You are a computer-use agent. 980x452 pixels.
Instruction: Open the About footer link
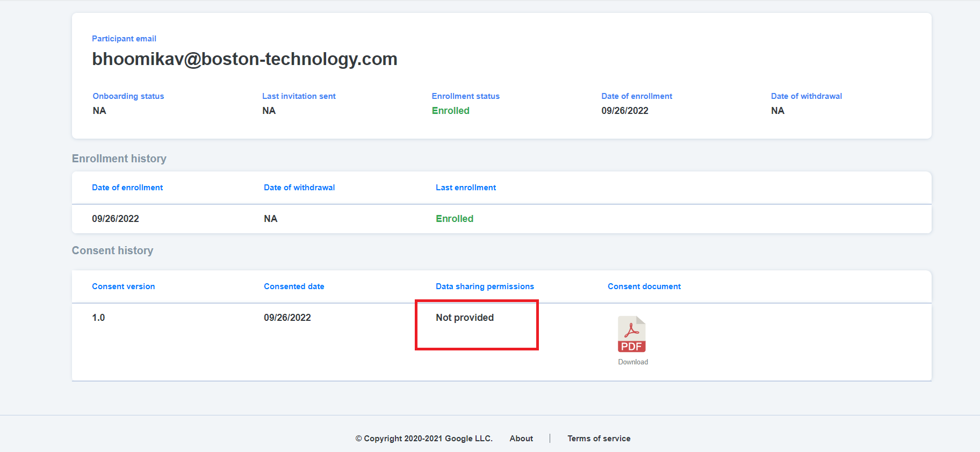coord(521,439)
